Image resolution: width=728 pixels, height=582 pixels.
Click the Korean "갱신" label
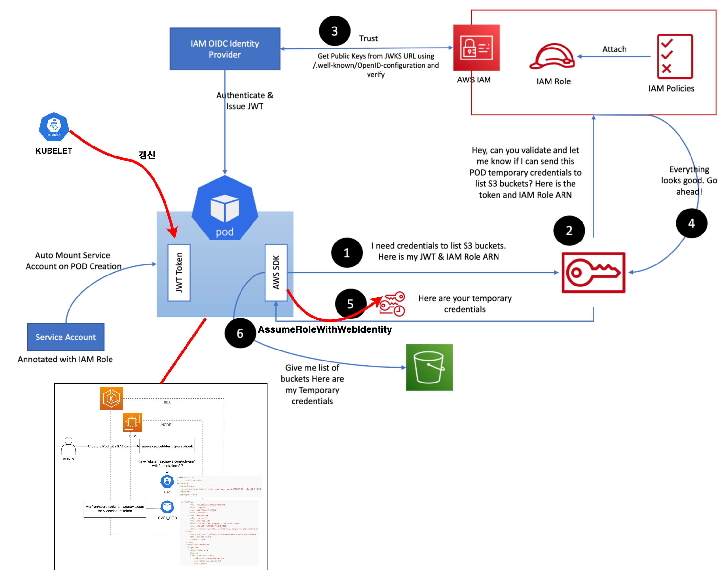147,155
